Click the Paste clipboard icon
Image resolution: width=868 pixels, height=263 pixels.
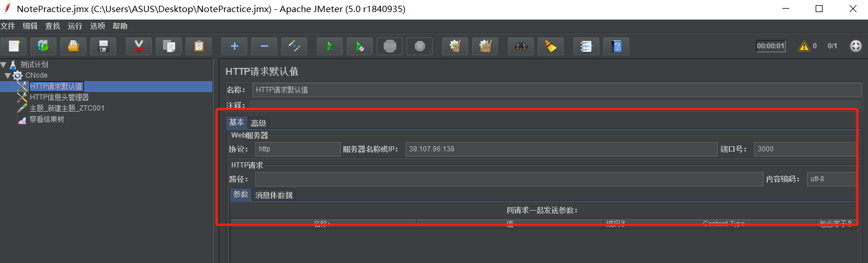198,46
